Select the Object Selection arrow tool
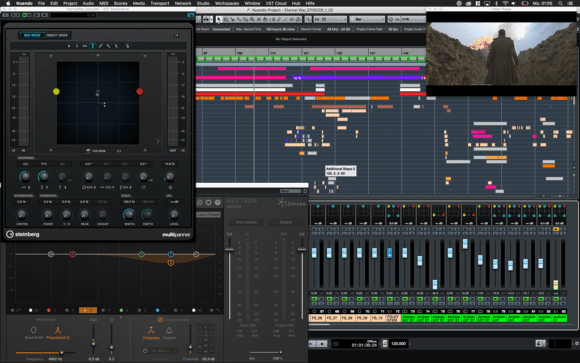The image size is (580, 363). click(218, 19)
